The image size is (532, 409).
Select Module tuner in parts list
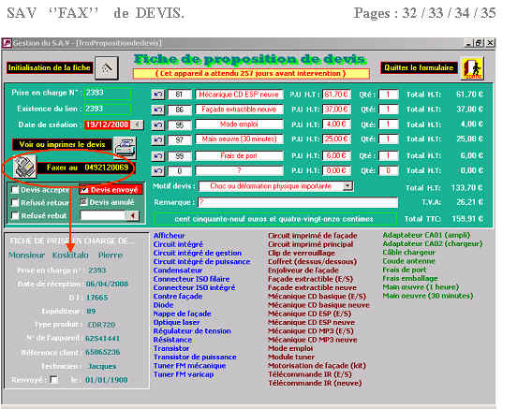click(x=291, y=358)
